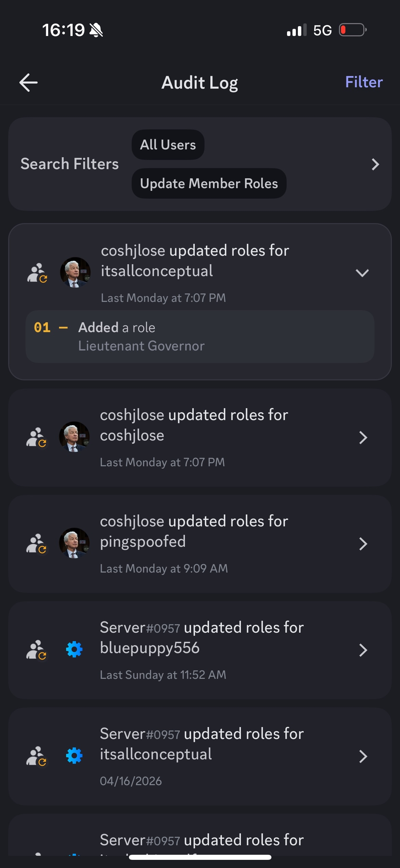Tap the back arrow icon
The height and width of the screenshot is (868, 400).
28,83
